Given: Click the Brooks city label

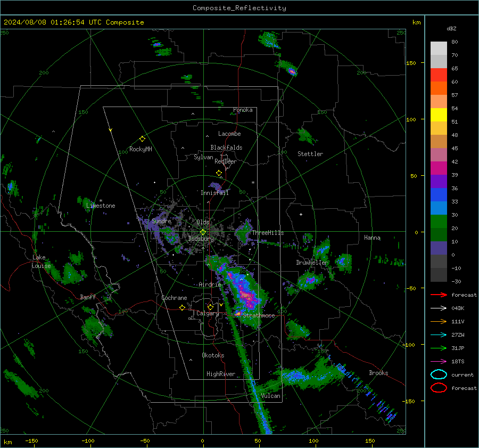Looking at the screenshot, I should (378, 373).
